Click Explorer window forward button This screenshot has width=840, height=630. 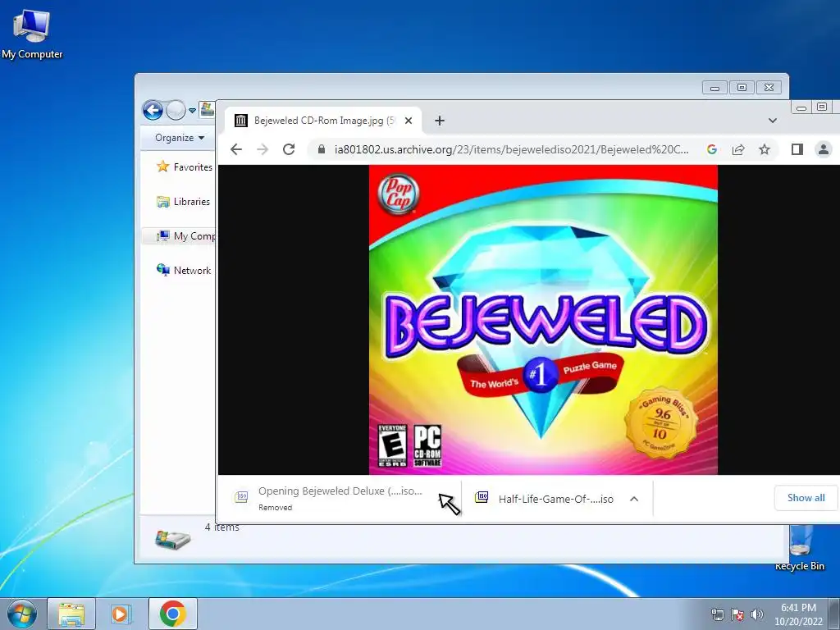tap(176, 111)
